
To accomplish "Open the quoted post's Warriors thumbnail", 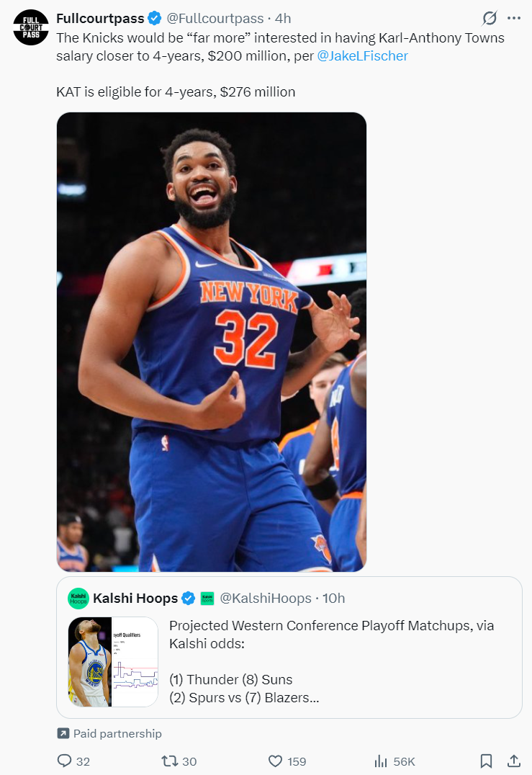I will pyautogui.click(x=113, y=662).
